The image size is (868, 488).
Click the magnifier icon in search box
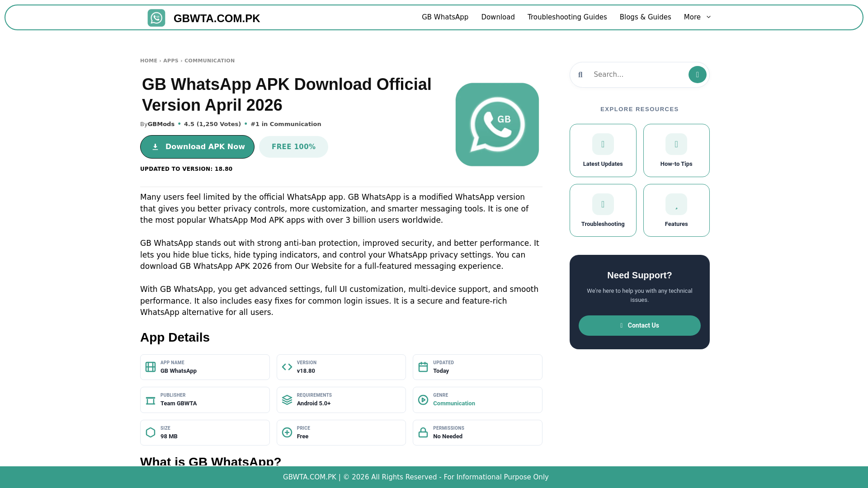tap(580, 75)
